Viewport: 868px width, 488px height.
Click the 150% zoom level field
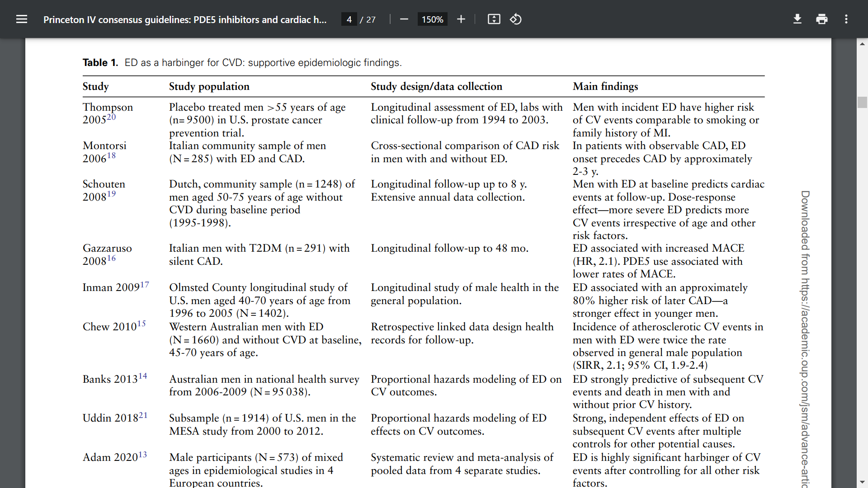pos(432,19)
